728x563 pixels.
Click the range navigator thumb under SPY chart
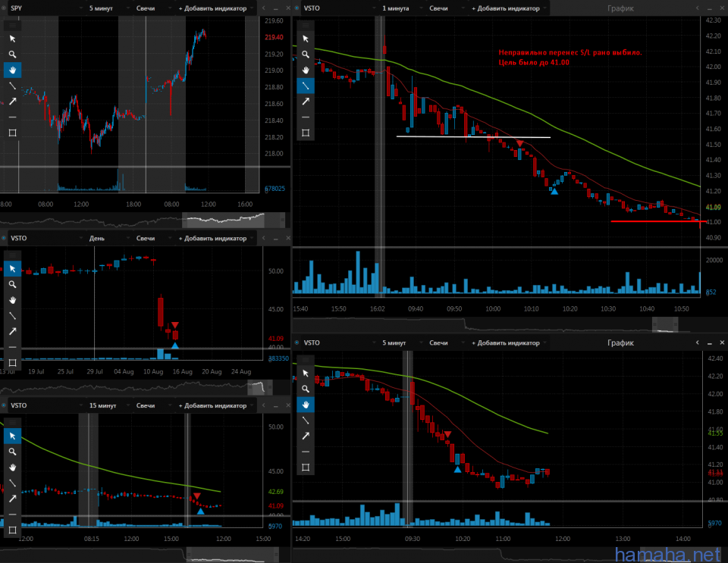[x=234, y=220]
